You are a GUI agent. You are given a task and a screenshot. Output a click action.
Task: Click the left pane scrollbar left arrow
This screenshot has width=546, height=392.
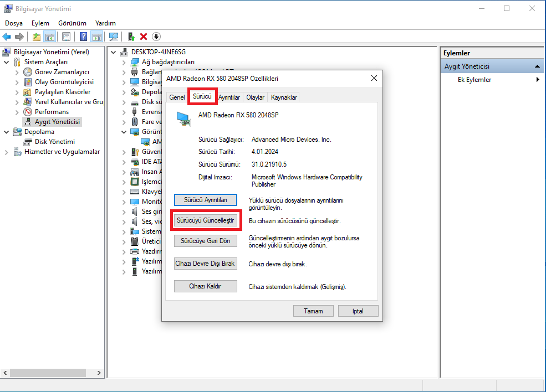tap(5, 373)
